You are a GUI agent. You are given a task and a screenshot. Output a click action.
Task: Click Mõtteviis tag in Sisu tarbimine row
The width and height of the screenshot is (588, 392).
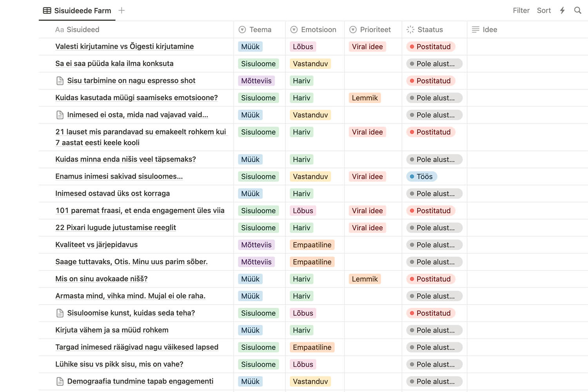click(256, 81)
